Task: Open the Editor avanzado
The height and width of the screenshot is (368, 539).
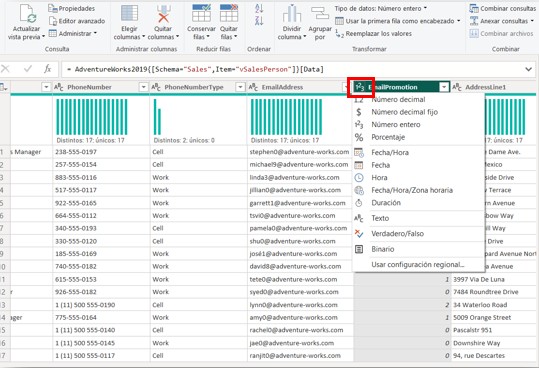Action: click(77, 21)
